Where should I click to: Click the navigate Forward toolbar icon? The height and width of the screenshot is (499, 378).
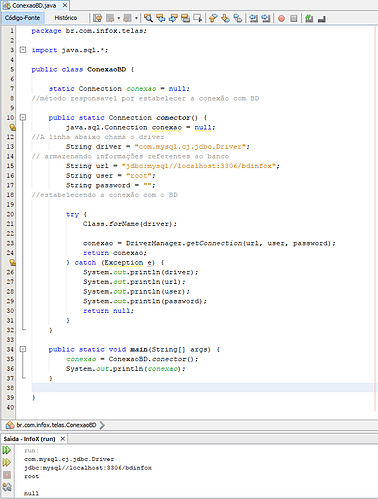tap(127, 18)
